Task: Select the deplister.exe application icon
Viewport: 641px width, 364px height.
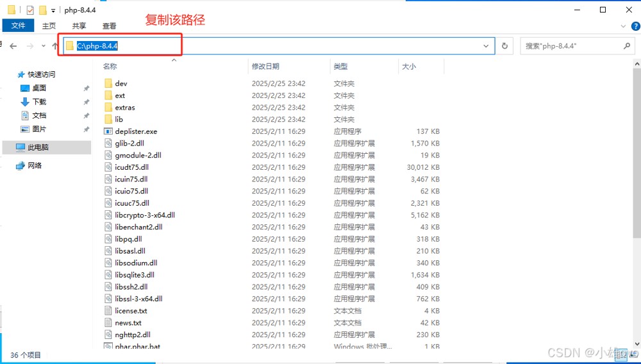Action: (108, 131)
